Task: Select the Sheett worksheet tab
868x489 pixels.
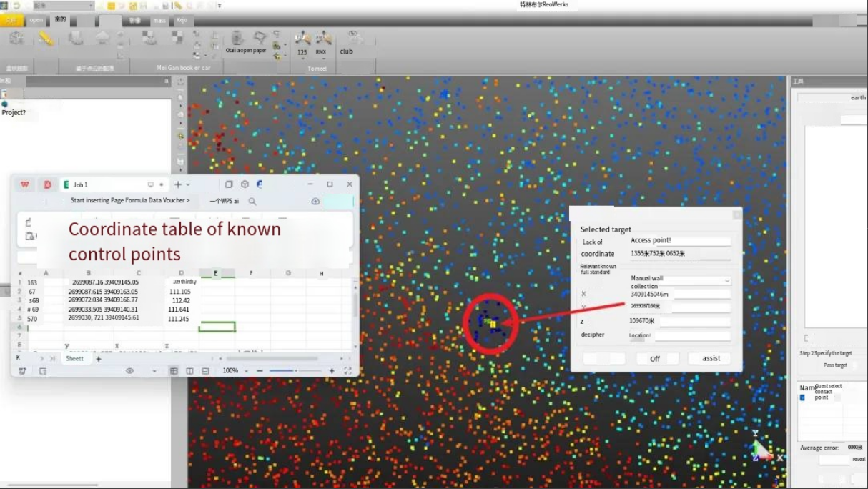Action: coord(74,358)
